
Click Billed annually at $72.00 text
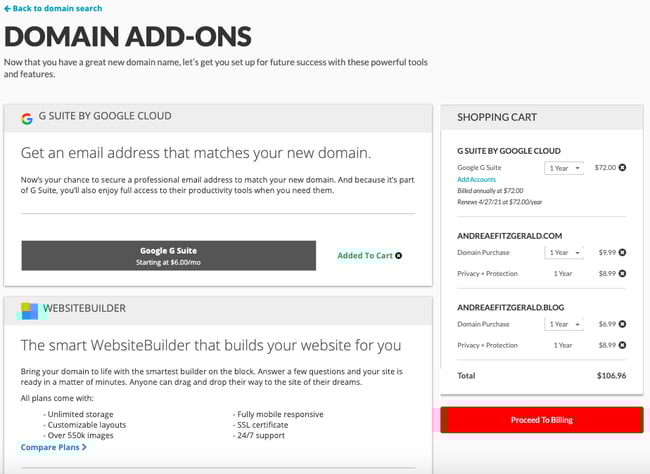490,191
